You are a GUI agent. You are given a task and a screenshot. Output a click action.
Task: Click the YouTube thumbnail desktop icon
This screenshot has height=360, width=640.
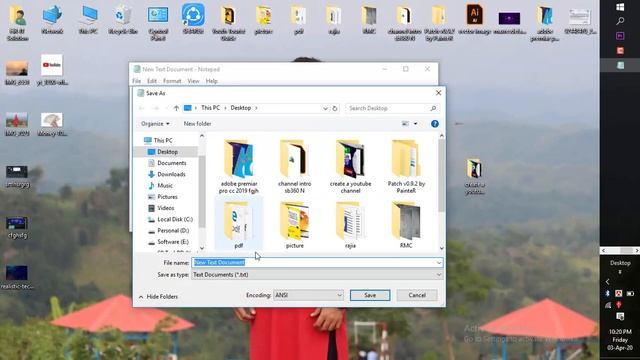point(52,70)
